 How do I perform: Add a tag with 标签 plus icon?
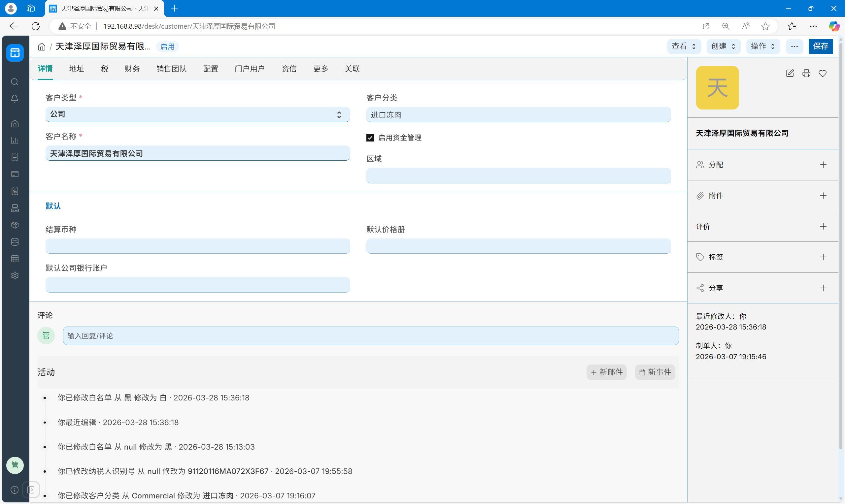pos(823,257)
